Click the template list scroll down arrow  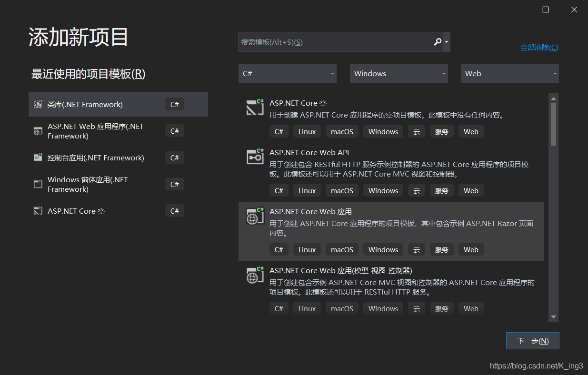point(553,317)
